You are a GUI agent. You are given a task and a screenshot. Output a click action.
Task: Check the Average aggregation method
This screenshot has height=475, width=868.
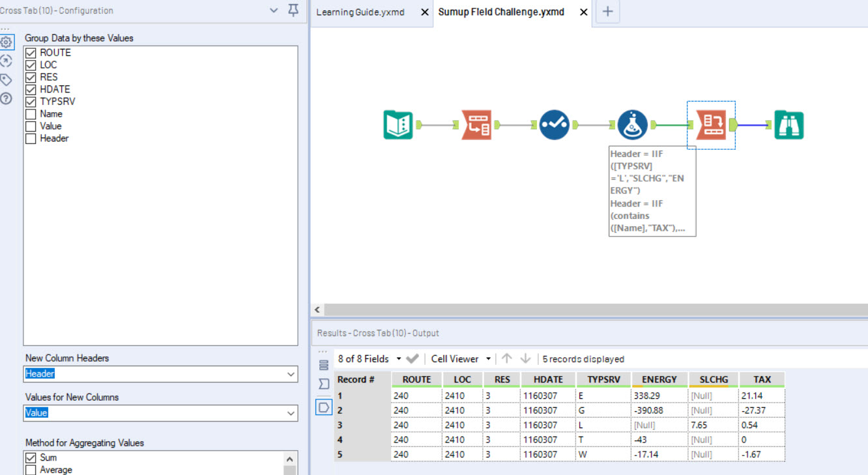click(31, 468)
